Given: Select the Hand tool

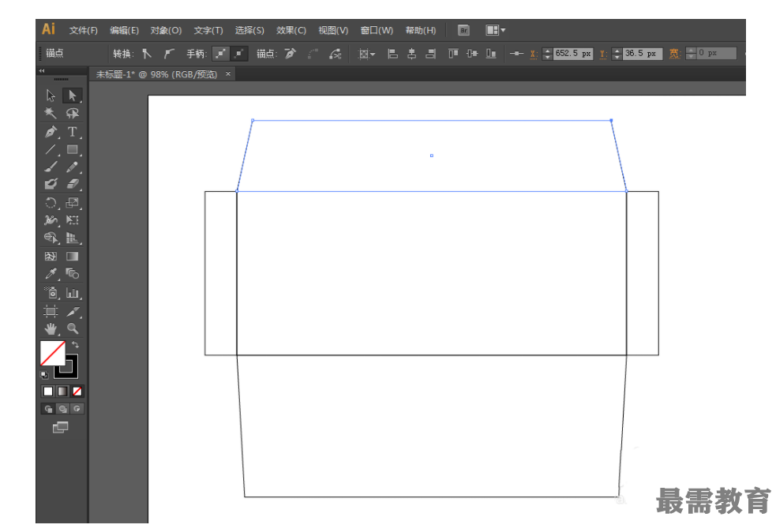Looking at the screenshot, I should coord(51,328).
